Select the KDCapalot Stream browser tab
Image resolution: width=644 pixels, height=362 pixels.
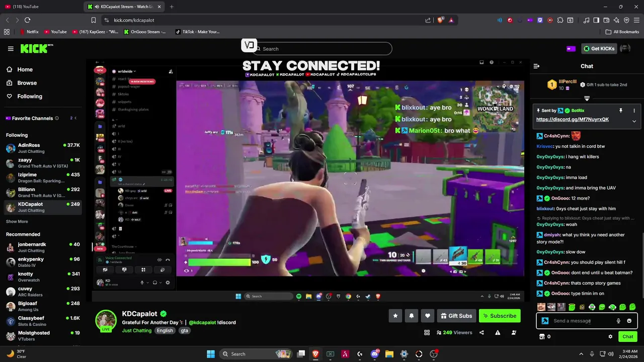click(125, 7)
